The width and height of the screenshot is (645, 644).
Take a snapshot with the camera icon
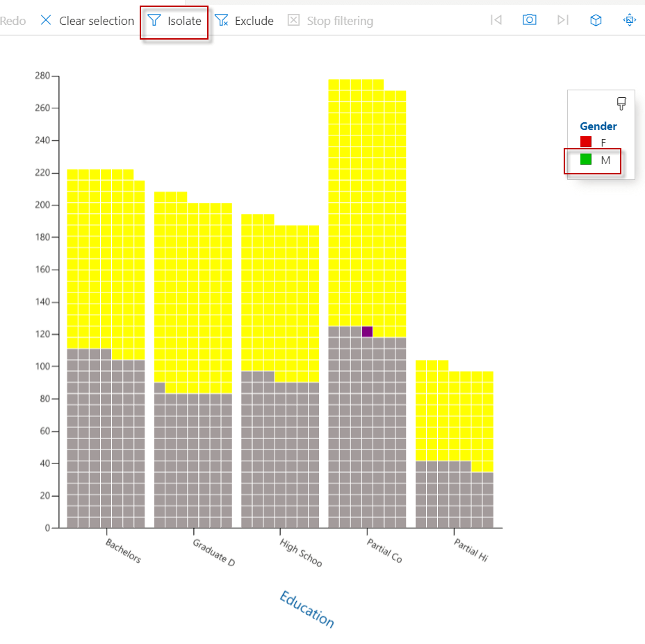pyautogui.click(x=530, y=19)
